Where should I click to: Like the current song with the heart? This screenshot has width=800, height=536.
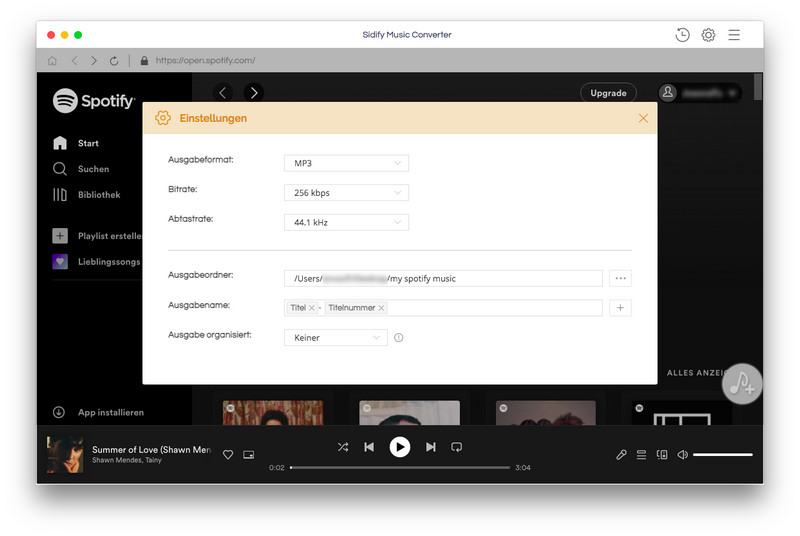228,454
